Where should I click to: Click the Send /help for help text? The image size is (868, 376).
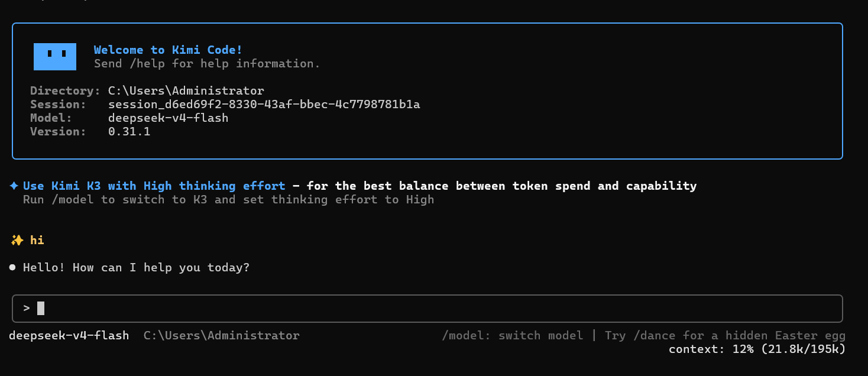pyautogui.click(x=207, y=63)
